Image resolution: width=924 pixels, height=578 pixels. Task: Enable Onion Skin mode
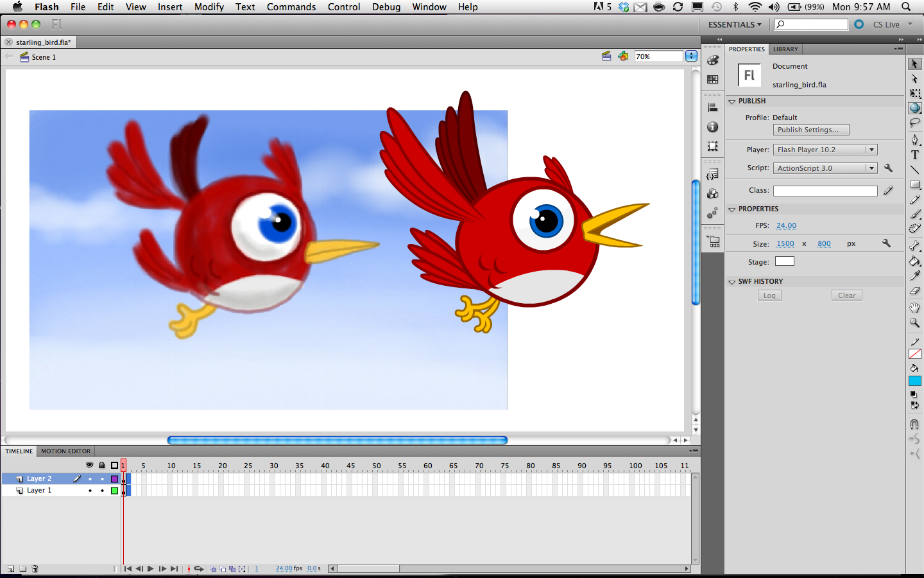click(213, 568)
